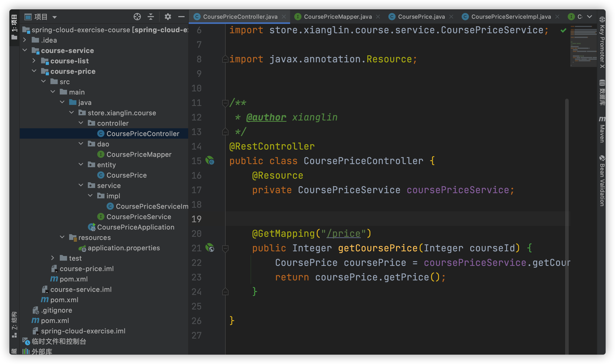615x364 pixels.
Task: Open the Bean Validation tool window
Action: 602,181
